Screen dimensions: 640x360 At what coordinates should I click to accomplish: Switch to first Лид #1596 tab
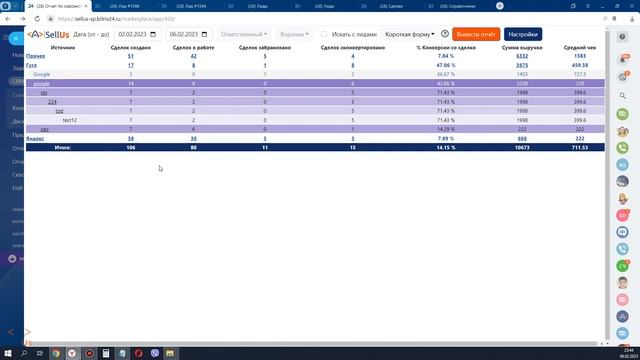[124, 6]
